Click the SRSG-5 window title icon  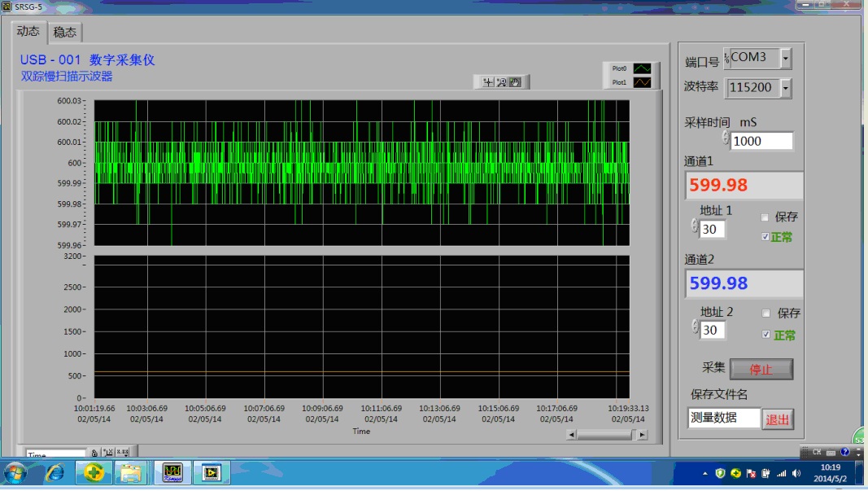coord(7,7)
